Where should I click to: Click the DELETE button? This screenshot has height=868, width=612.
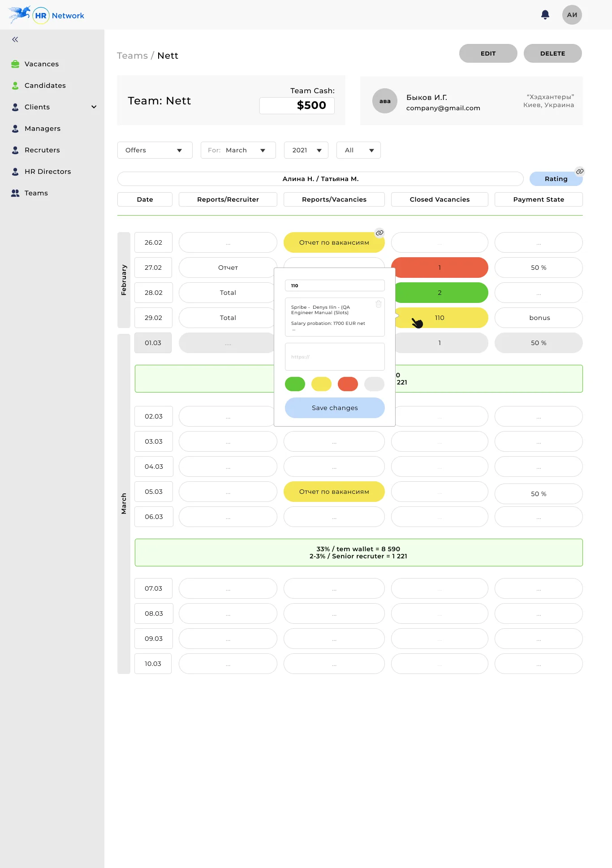(x=553, y=53)
